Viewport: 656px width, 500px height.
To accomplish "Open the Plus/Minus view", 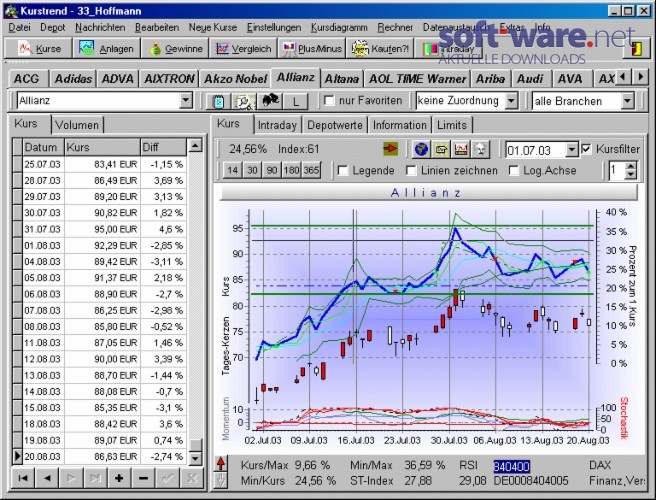I will pyautogui.click(x=312, y=49).
